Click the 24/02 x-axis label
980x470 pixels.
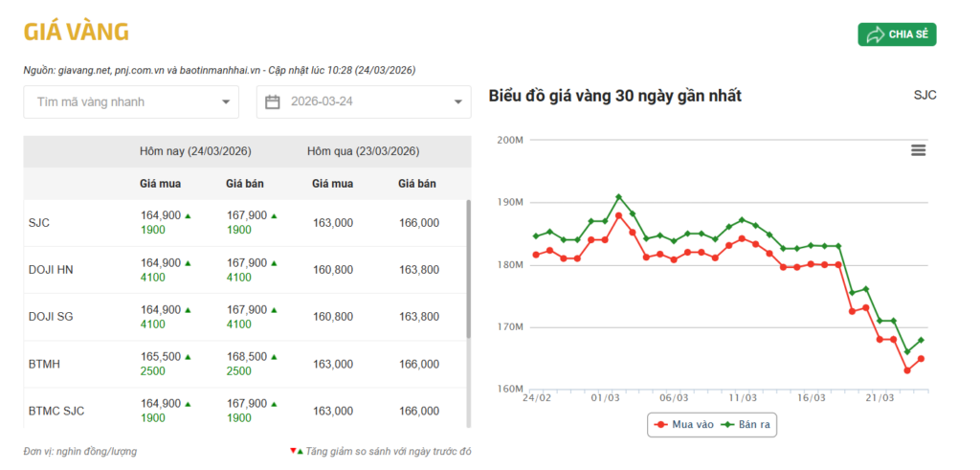536,397
